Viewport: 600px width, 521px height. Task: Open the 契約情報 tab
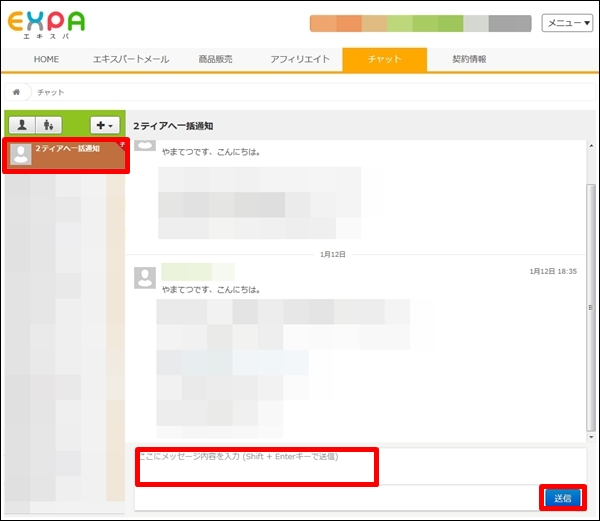tap(469, 59)
